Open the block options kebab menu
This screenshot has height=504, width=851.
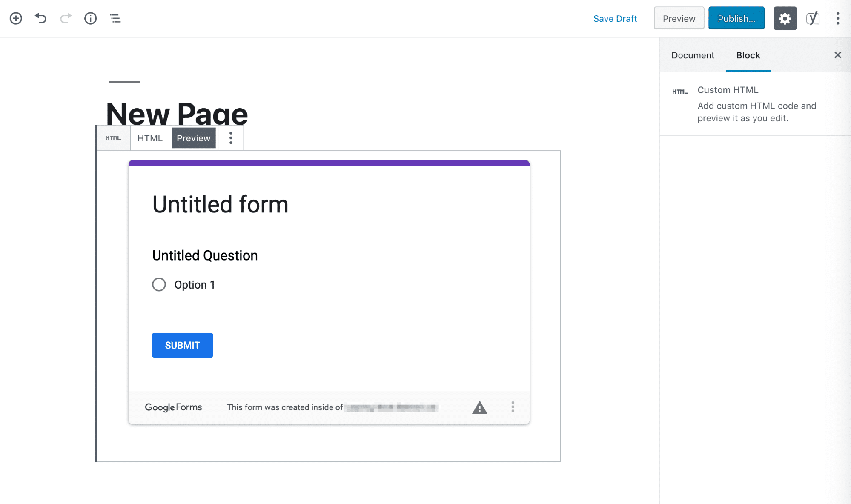(230, 138)
